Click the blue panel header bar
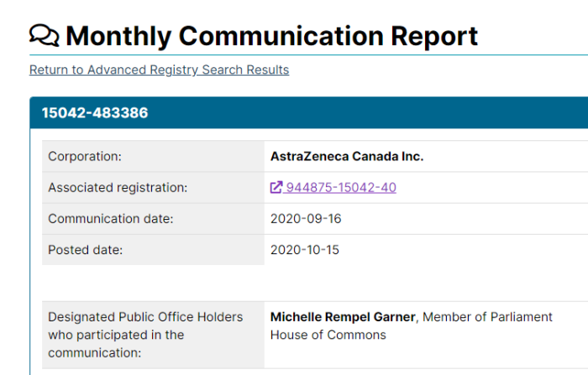The width and height of the screenshot is (588, 375). [308, 112]
